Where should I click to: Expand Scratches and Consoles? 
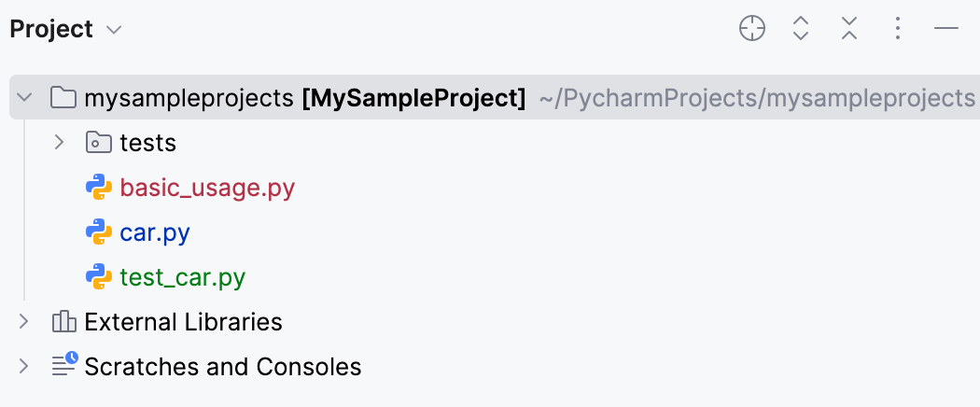(x=24, y=367)
